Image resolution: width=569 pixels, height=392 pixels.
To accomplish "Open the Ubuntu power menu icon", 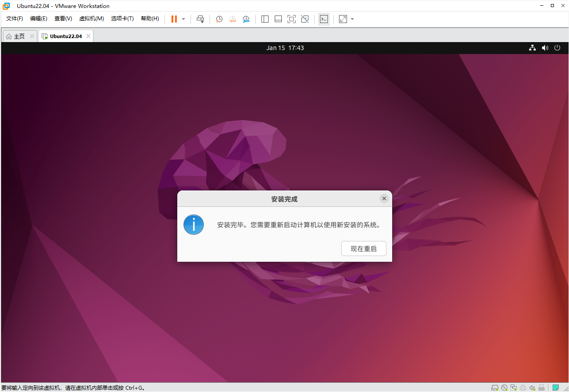I will point(557,48).
